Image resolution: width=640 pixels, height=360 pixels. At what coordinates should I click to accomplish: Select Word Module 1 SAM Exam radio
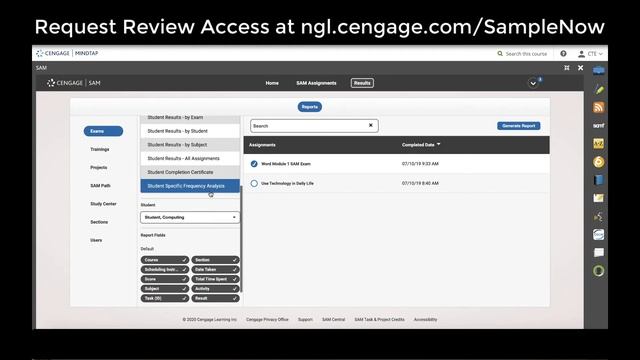pos(254,164)
